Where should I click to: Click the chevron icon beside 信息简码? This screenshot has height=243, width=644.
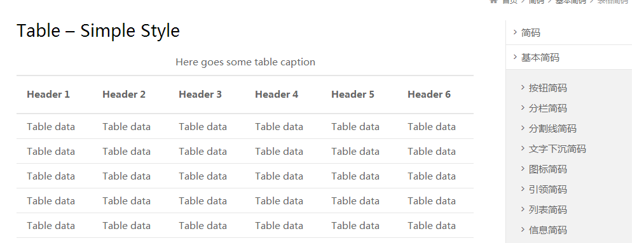pos(523,229)
